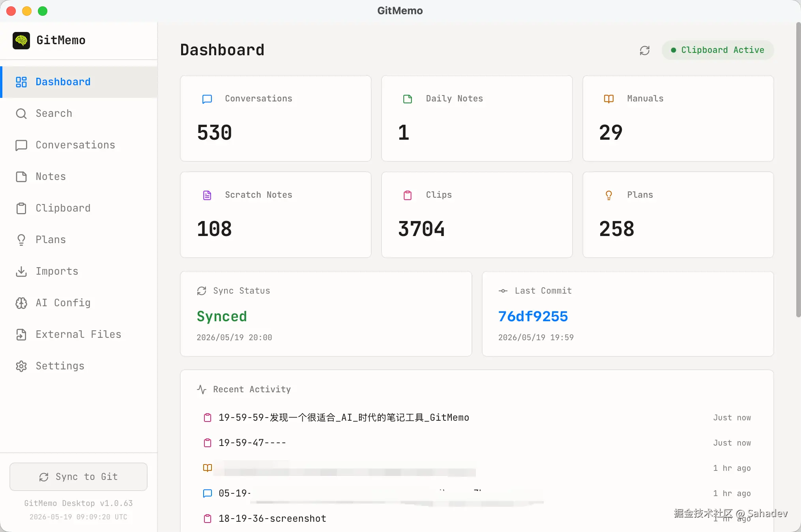Click the Notes file icon in sidebar

(x=21, y=177)
